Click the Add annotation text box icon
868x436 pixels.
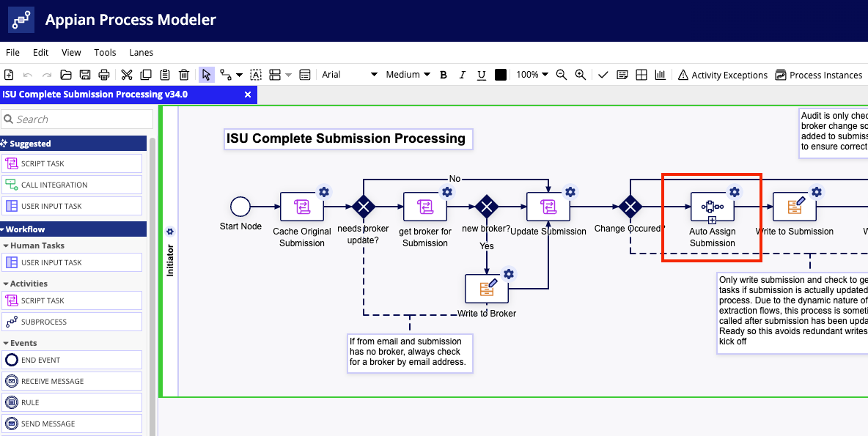[x=255, y=75]
